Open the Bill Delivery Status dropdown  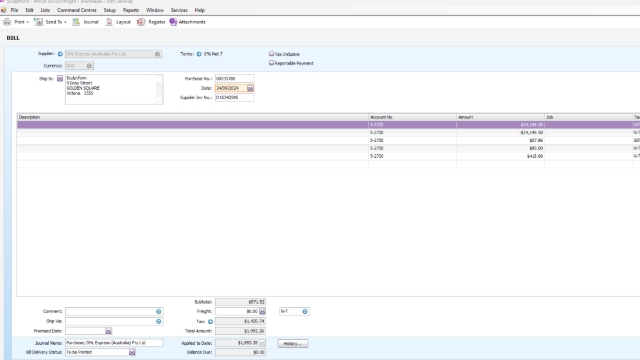click(132, 352)
